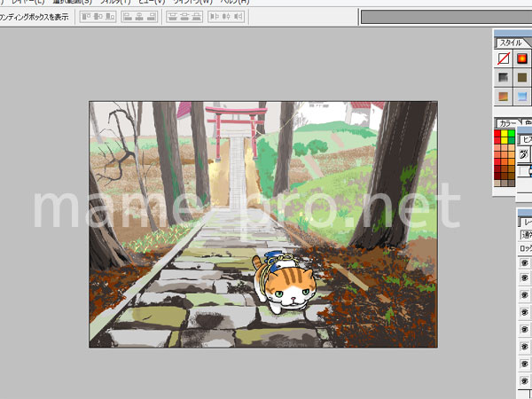Toggle the fifth layer's eye icon

(x=525, y=329)
